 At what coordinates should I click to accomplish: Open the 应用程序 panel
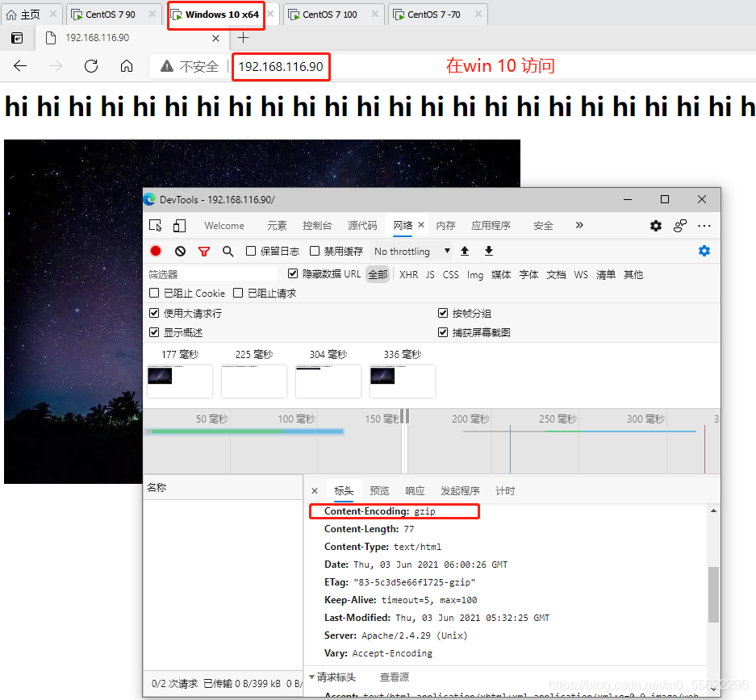(491, 226)
